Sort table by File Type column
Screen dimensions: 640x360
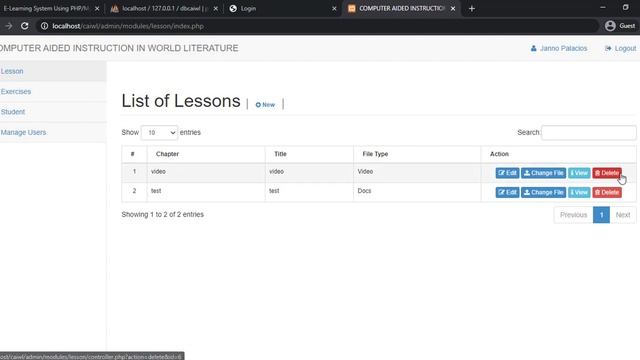point(417,154)
